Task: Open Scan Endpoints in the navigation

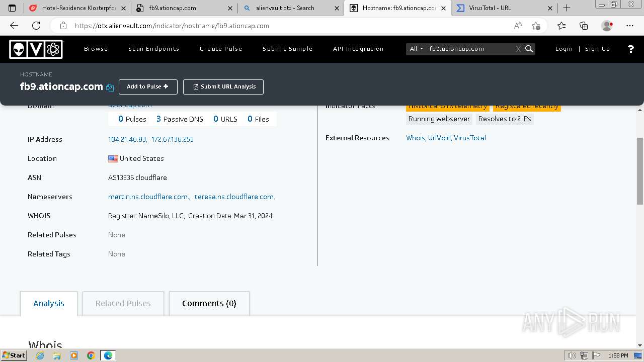Action: pos(154,49)
